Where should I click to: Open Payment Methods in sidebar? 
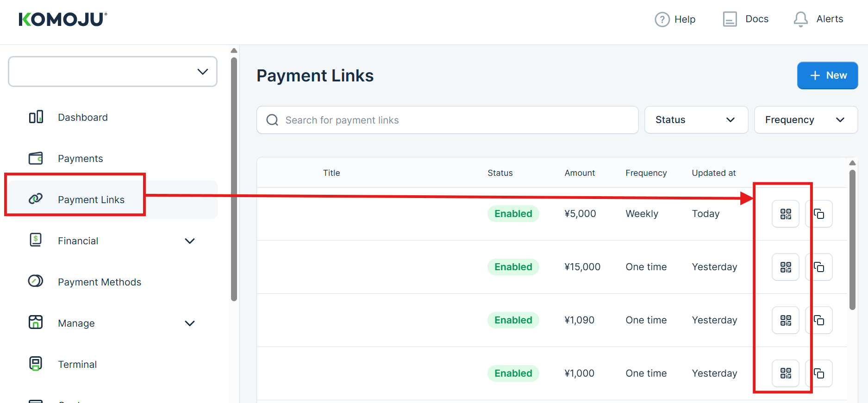(x=99, y=282)
